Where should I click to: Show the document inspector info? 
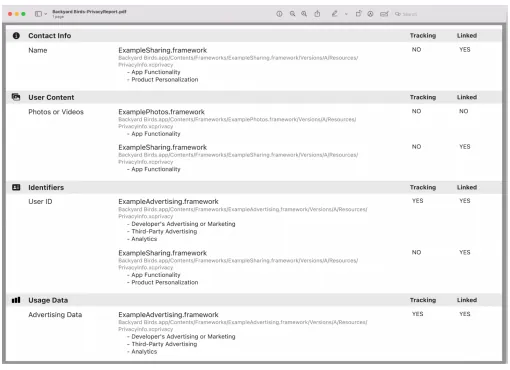[279, 14]
